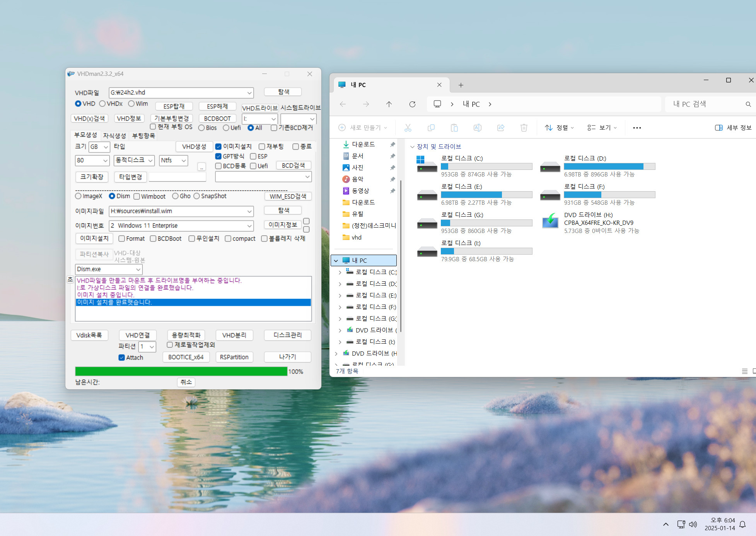
Task: Open local disk F: drive icon
Action: coord(550,195)
